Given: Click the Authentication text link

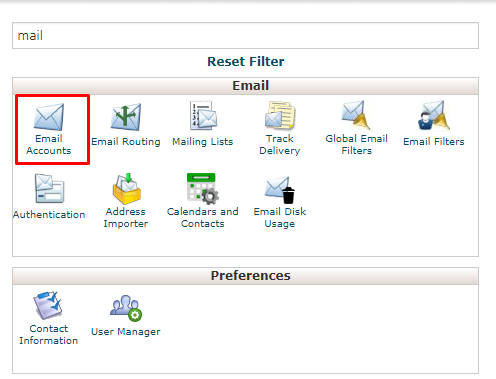Looking at the screenshot, I should tap(49, 215).
